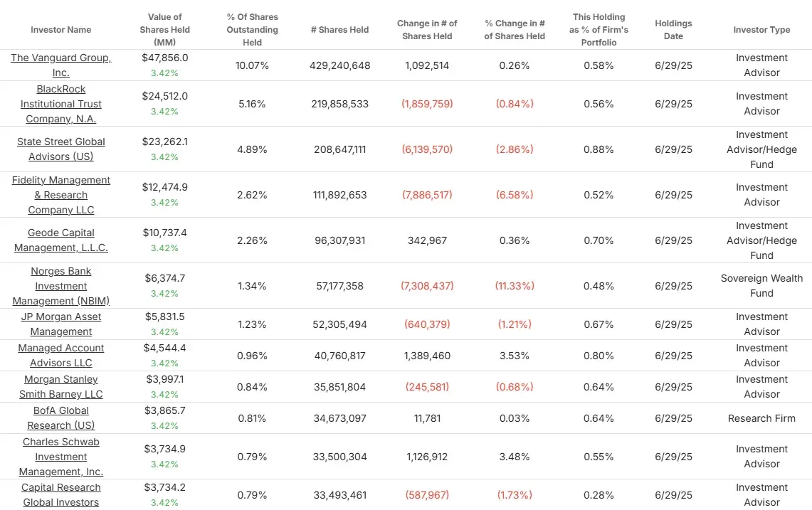Select the 3.53% percent change cell

tap(515, 356)
